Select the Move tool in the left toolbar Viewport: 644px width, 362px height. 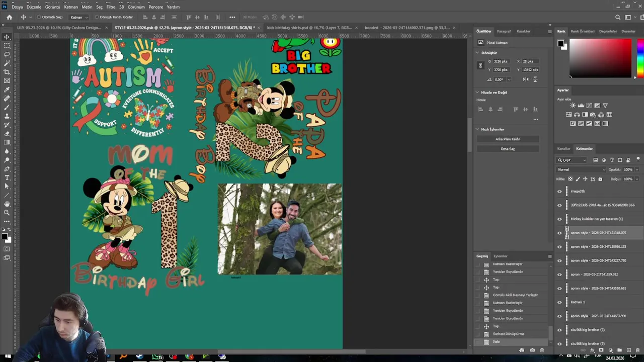(7, 37)
